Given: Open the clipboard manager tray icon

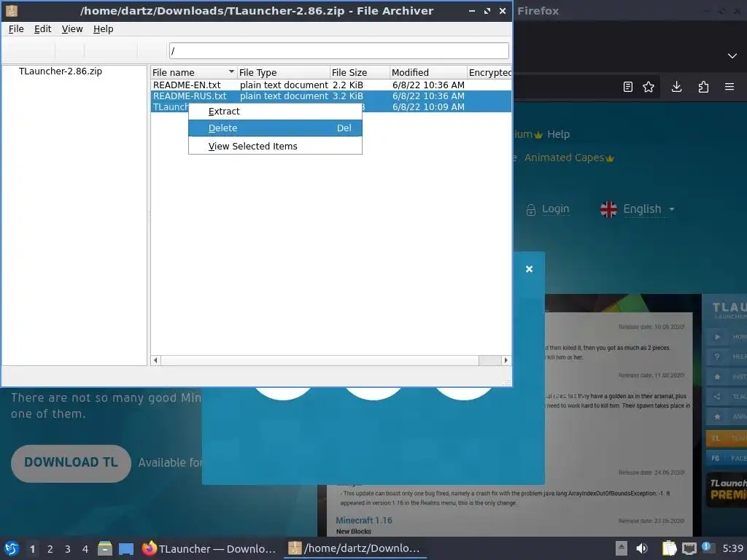Looking at the screenshot, I should pos(669,548).
